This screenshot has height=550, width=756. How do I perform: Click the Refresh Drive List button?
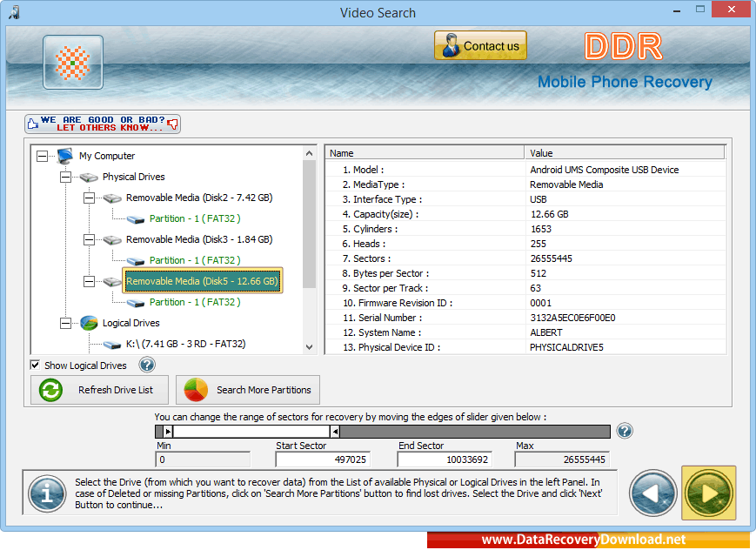99,390
